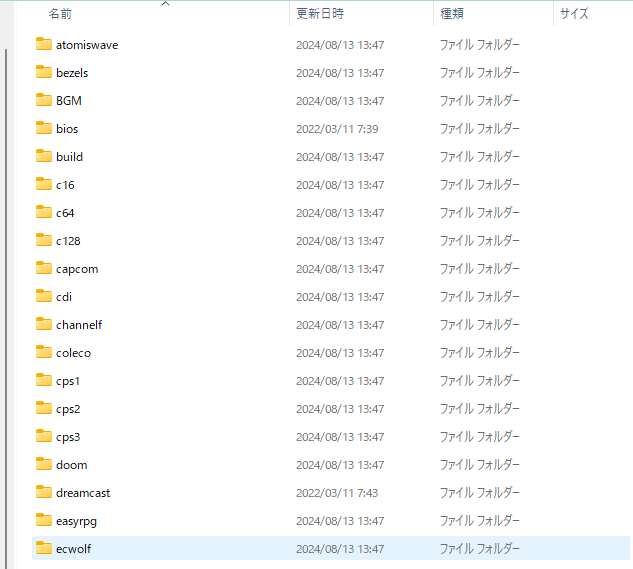The height and width of the screenshot is (569, 633).
Task: Click the ecwolf modified date cell
Action: (x=340, y=549)
